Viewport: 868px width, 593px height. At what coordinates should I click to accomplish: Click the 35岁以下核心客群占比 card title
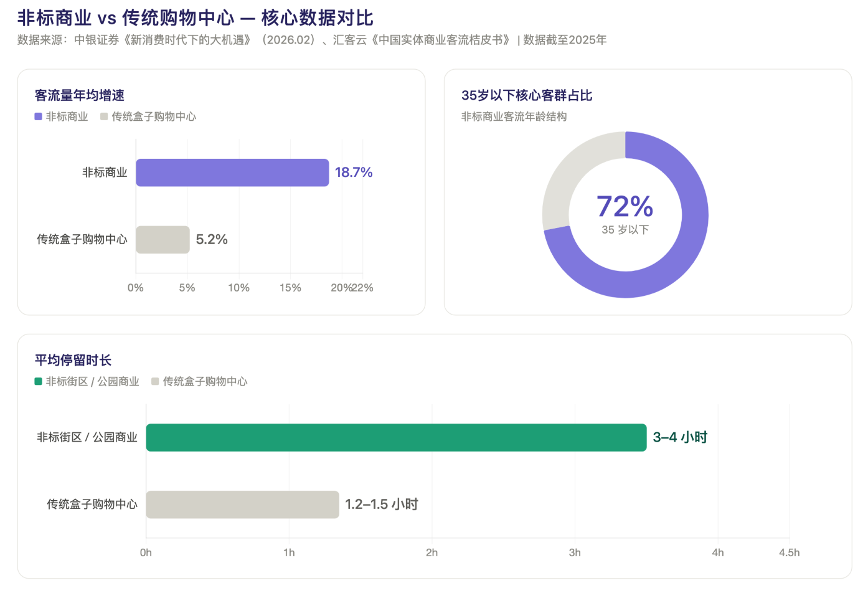click(527, 95)
